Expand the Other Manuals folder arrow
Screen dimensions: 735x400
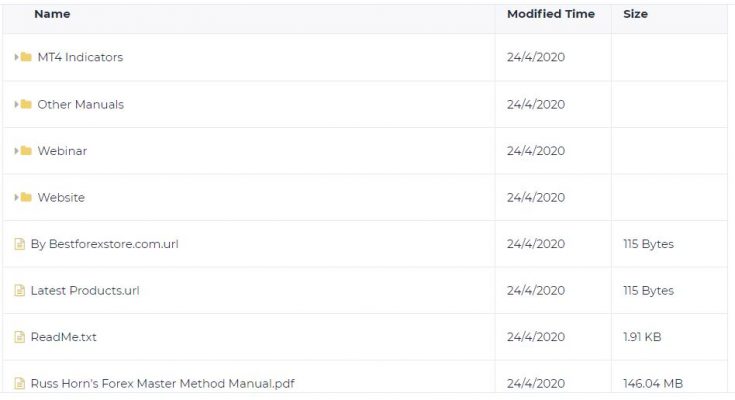16,104
